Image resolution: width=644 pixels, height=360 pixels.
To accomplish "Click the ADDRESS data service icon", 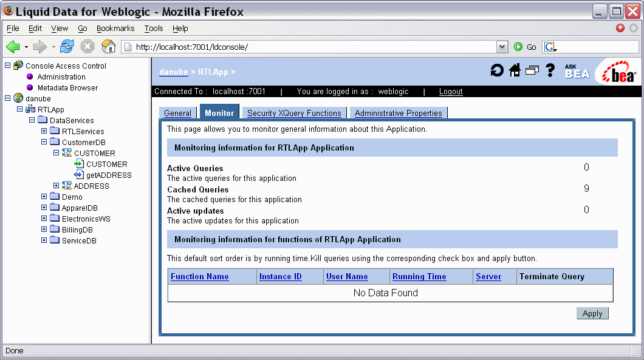I will [x=67, y=186].
